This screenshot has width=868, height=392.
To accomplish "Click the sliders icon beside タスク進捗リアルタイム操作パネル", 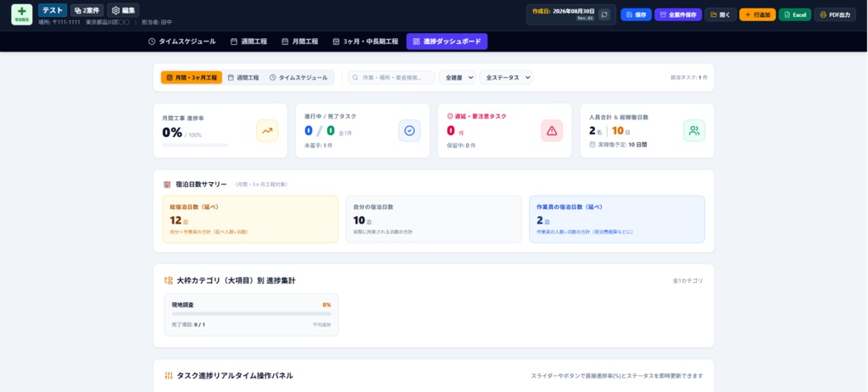I will click(x=169, y=375).
